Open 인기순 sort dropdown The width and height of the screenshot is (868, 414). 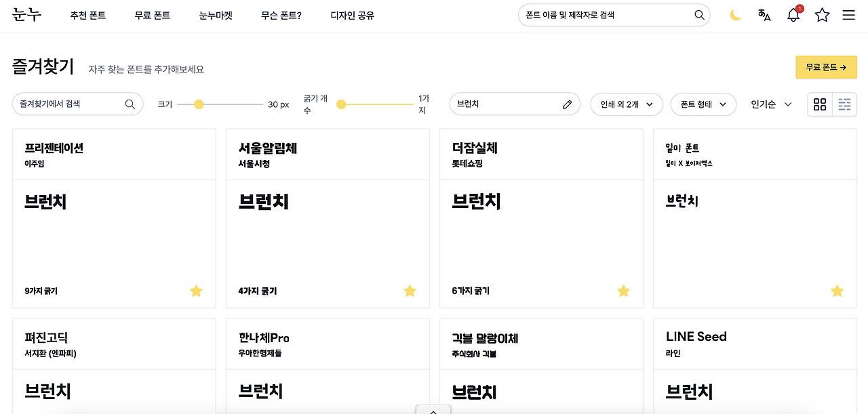pyautogui.click(x=771, y=104)
